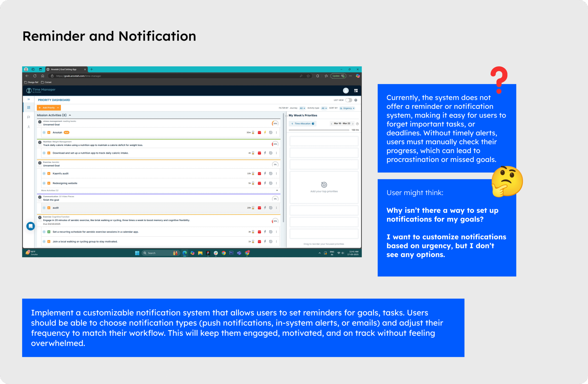Click the Time Allocation button
Viewport: 588px width, 384px height.
point(303,124)
